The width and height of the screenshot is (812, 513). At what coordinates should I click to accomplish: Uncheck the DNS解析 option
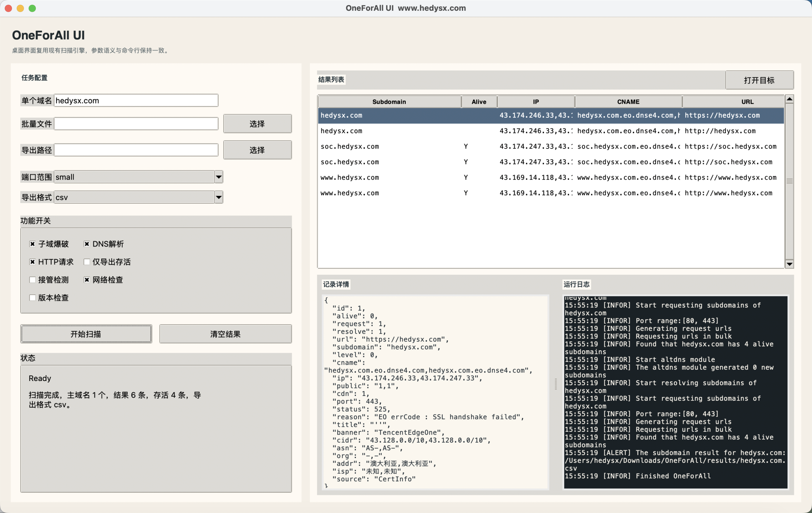tap(87, 244)
